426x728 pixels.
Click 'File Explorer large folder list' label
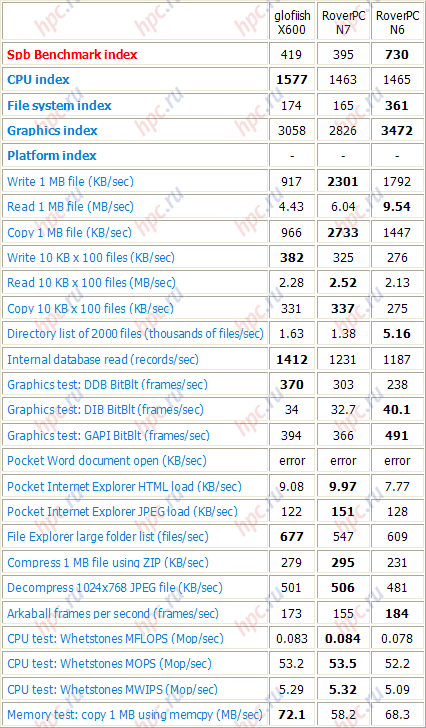tap(108, 537)
